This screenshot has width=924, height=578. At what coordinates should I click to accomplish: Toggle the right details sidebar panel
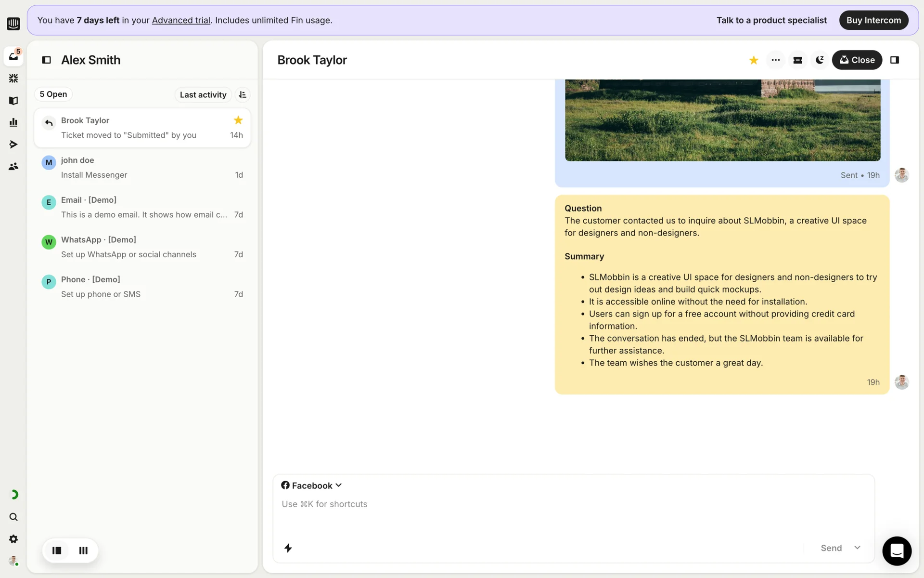click(x=895, y=60)
